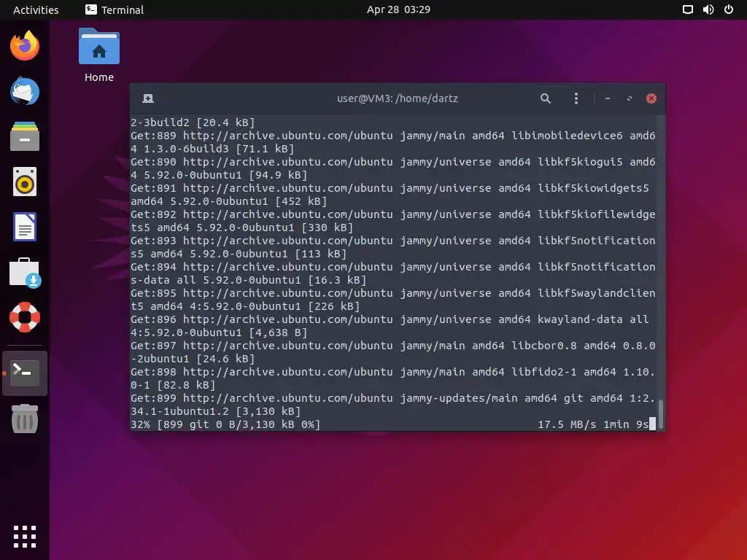This screenshot has width=747, height=560.
Task: Click the 32% download progress text
Action: click(225, 424)
